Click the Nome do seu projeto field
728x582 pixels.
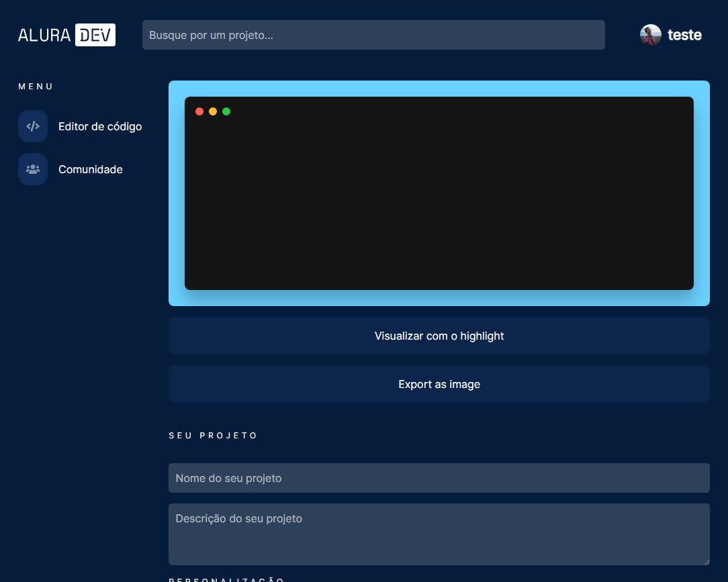[x=439, y=478]
